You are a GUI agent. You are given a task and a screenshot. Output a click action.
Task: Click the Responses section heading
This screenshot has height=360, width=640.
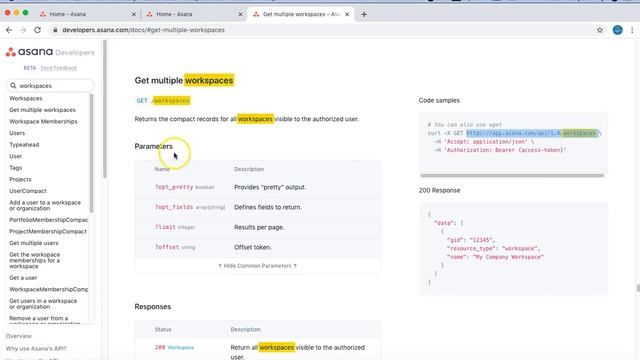tap(153, 307)
